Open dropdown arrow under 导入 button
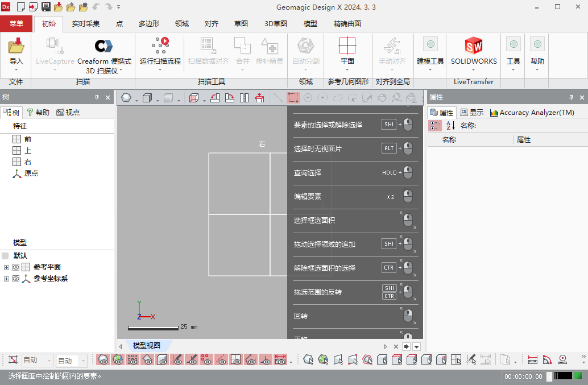Image resolution: width=588 pixels, height=385 pixels. tap(16, 70)
